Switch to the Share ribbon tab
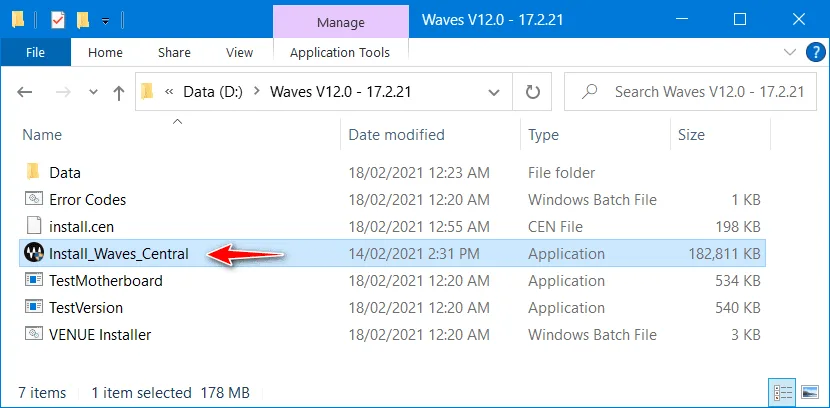This screenshot has width=830, height=408. tap(174, 52)
